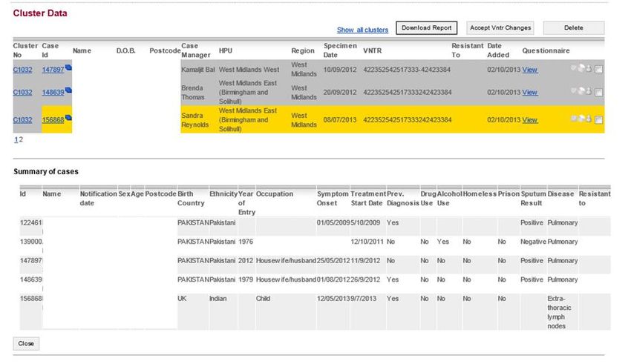
Task: Click year of entry 1976 cell
Action: [x=246, y=242]
